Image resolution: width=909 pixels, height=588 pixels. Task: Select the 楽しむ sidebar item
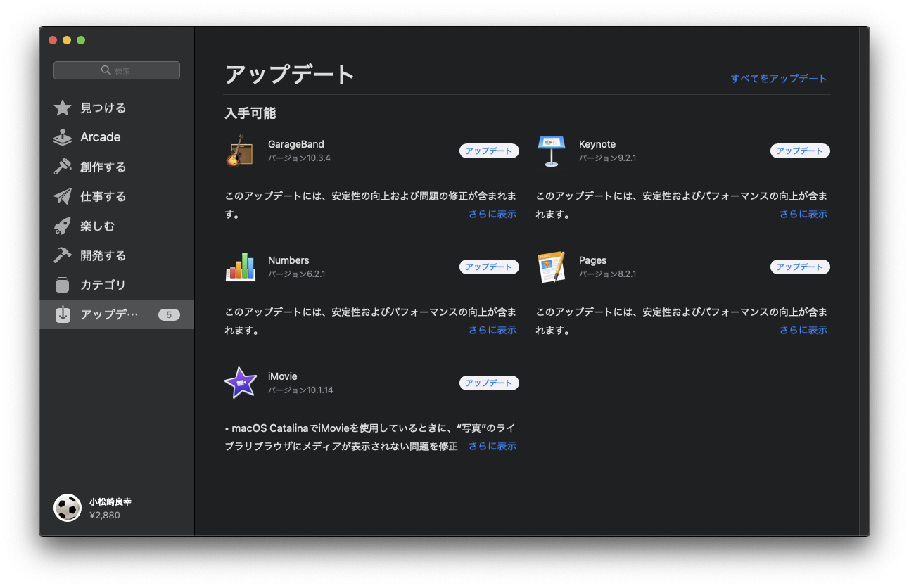(117, 226)
